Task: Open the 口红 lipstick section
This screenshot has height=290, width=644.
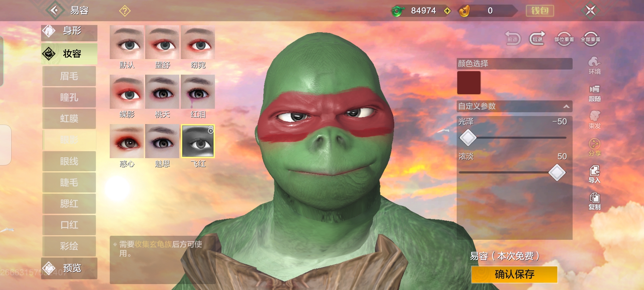Action: (69, 225)
